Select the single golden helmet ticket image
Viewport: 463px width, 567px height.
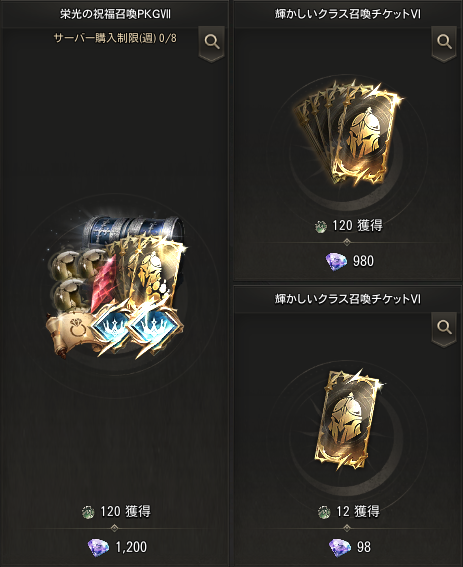click(349, 419)
